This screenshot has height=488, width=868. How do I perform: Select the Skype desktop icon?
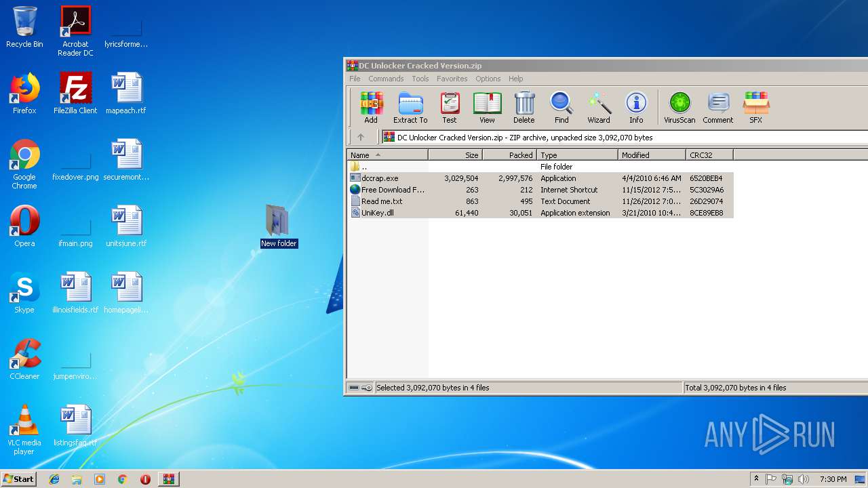[x=24, y=293]
